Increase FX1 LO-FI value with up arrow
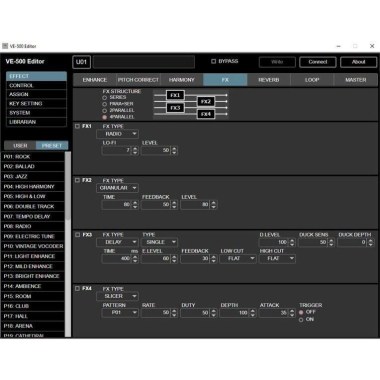Image resolution: width=380 pixels, height=380 pixels. (135, 149)
